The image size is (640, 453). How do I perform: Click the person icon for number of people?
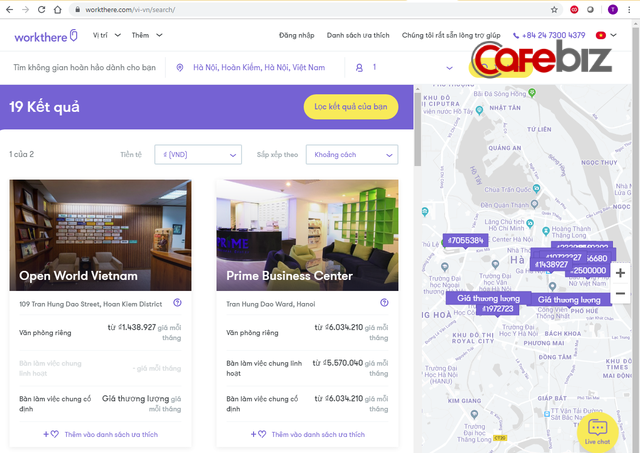(x=359, y=68)
